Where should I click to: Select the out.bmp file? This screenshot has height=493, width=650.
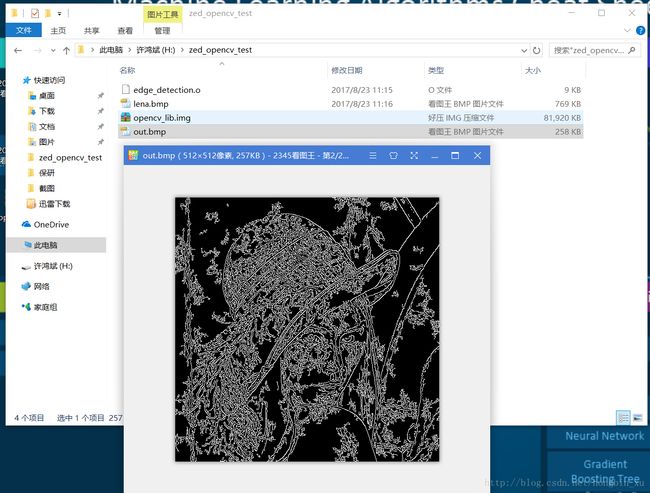click(x=351, y=132)
